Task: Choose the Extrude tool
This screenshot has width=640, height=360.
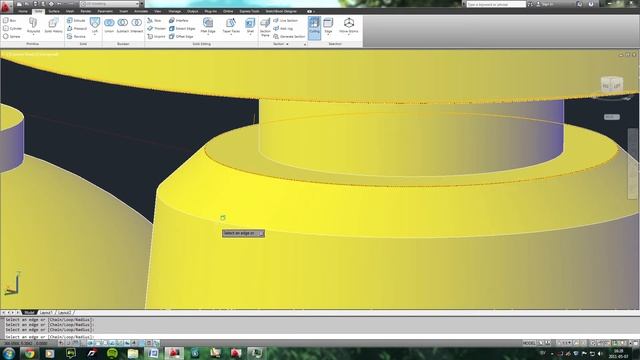Action: coord(76,20)
